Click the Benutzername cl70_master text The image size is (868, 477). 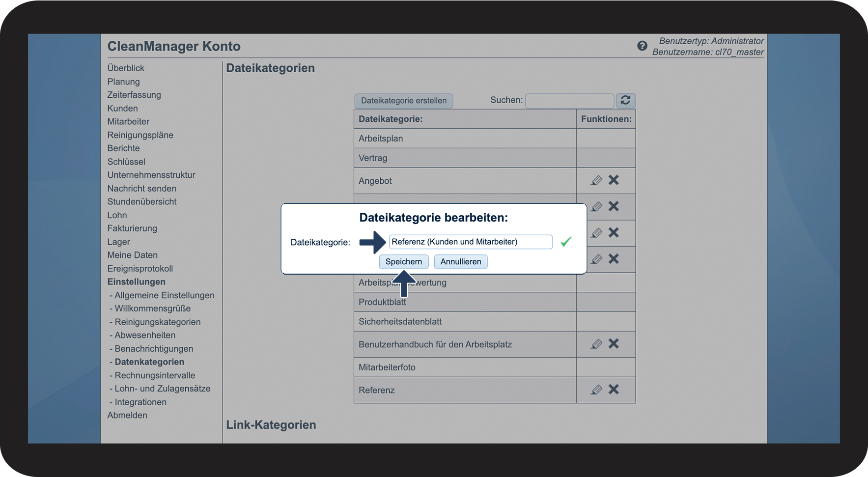[x=708, y=52]
